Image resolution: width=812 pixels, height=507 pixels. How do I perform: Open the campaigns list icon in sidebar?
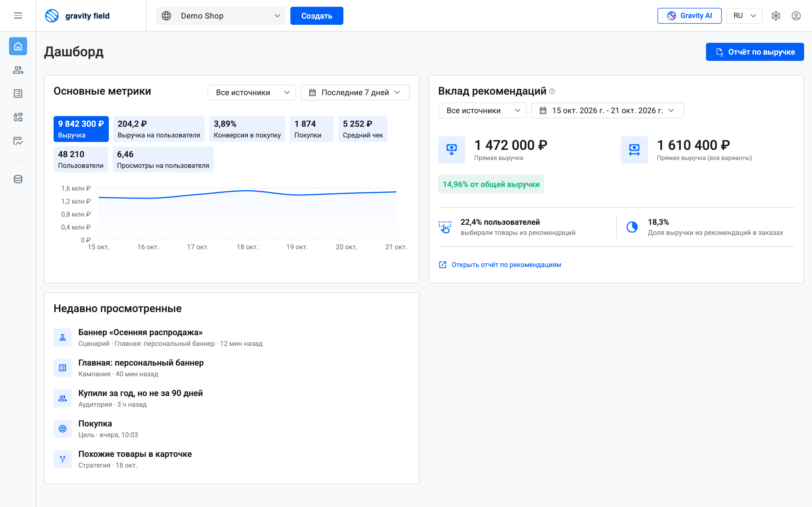pos(18,94)
